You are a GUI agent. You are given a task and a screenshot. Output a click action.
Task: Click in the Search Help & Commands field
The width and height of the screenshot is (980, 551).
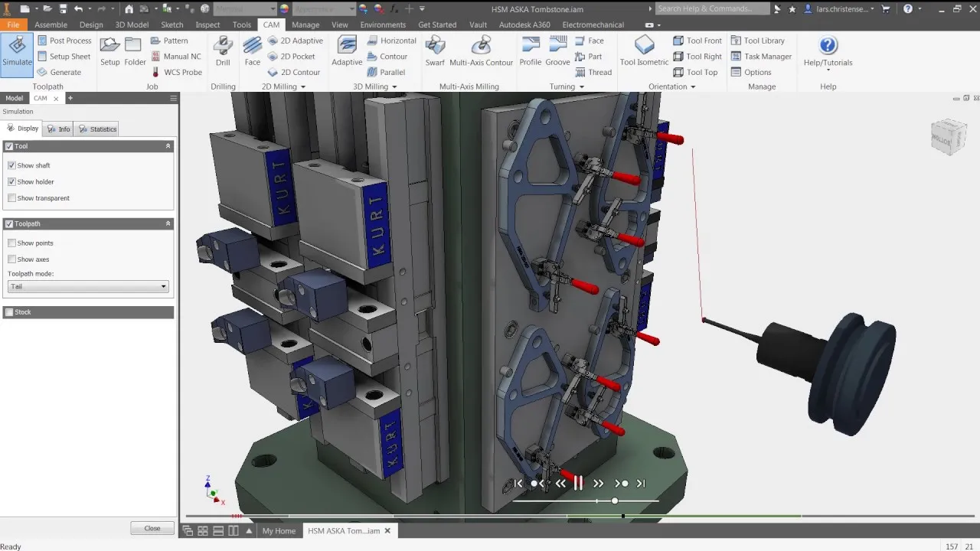pyautogui.click(x=712, y=9)
